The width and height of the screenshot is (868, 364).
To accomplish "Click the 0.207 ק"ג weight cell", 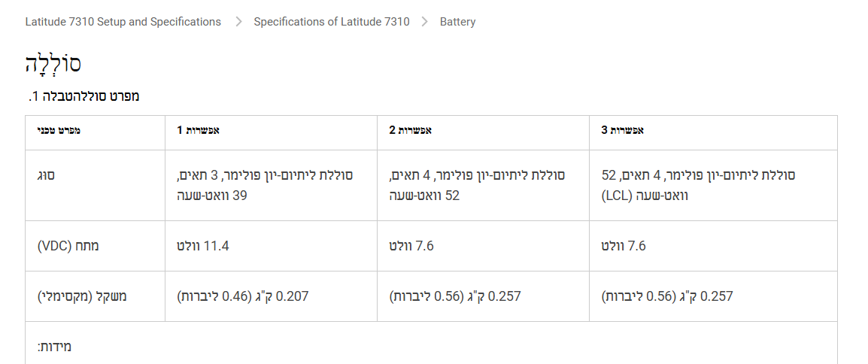I will [x=242, y=296].
